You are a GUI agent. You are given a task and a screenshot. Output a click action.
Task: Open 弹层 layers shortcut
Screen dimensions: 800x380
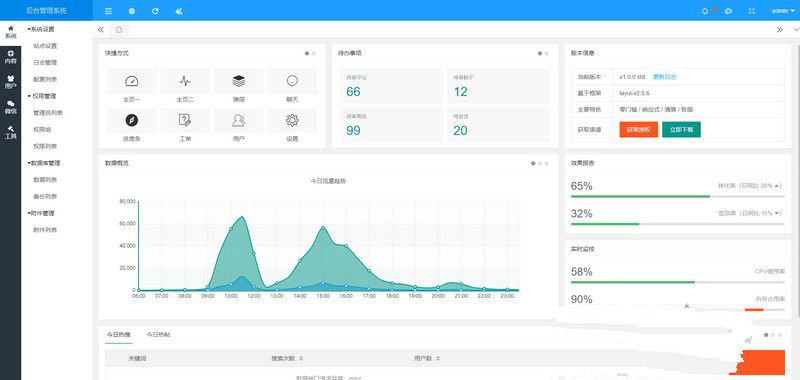click(x=239, y=87)
